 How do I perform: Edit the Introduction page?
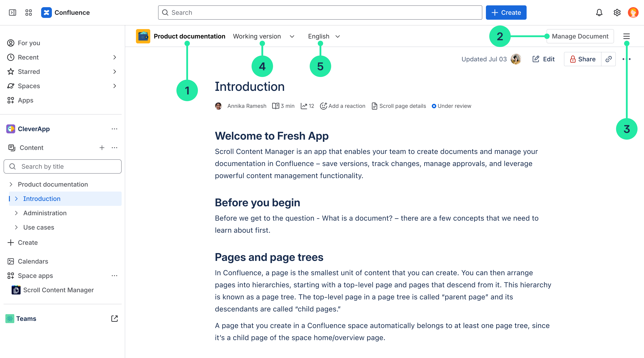(x=544, y=59)
